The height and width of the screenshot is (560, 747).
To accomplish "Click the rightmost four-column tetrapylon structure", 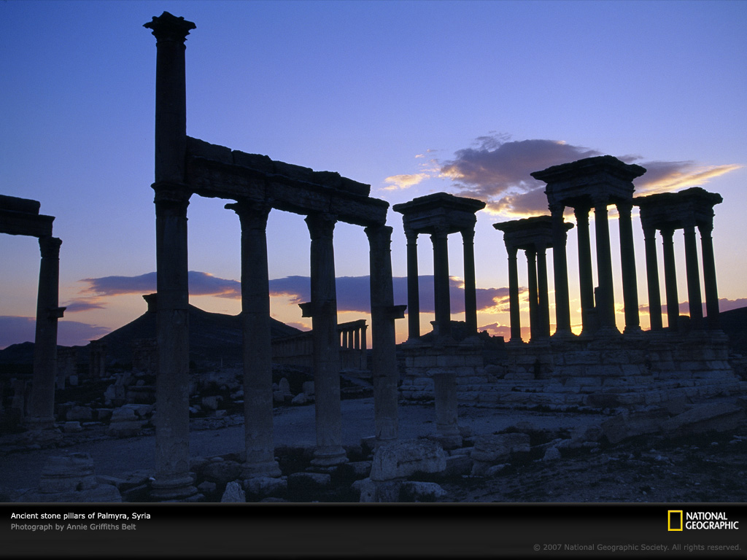I will 679,255.
